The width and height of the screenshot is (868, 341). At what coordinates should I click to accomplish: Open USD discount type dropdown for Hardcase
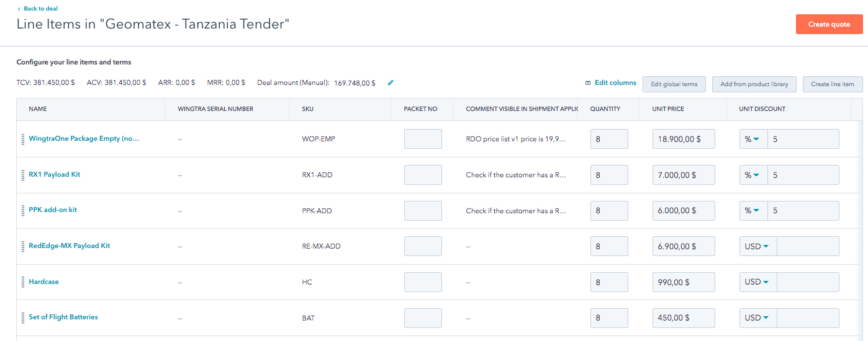click(x=756, y=282)
